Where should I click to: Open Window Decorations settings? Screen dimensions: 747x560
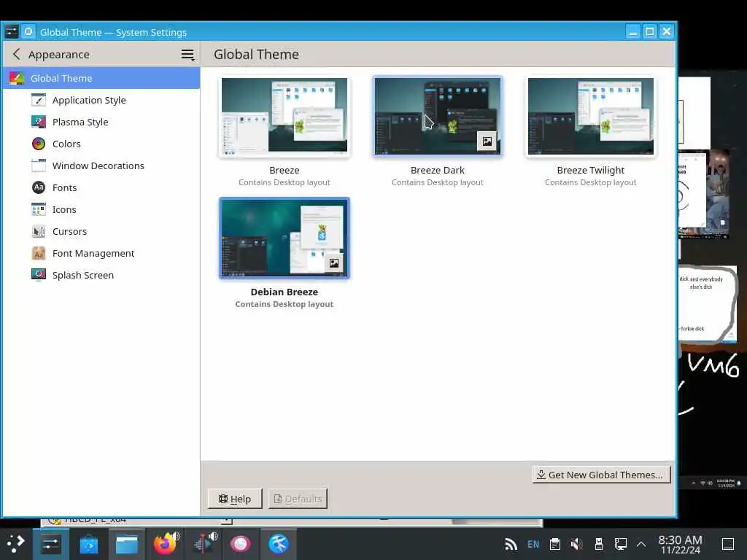[101, 166]
